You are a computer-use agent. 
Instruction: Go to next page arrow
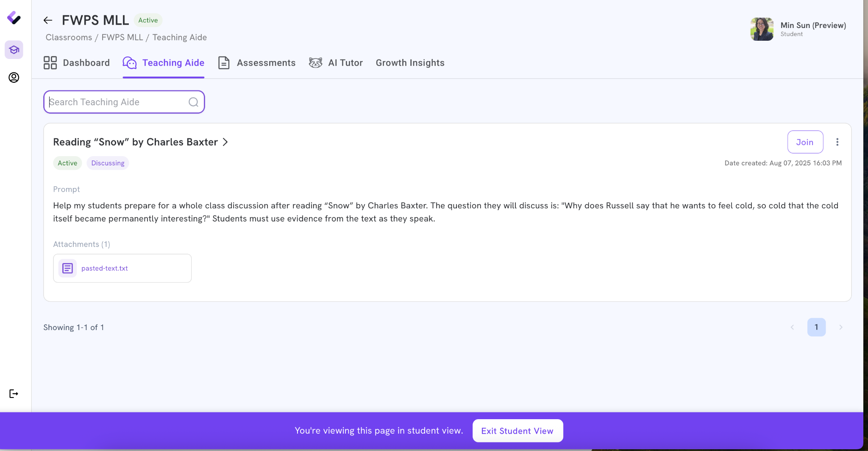click(841, 327)
